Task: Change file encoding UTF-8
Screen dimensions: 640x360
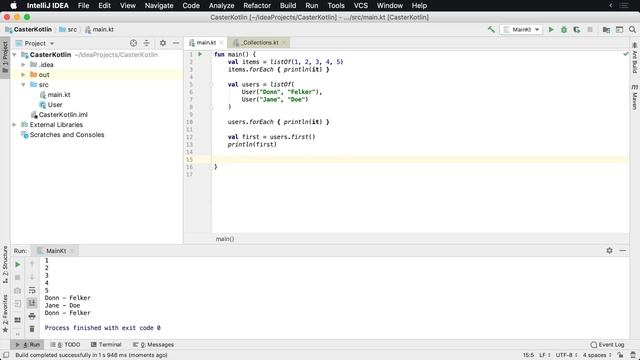Action: pyautogui.click(x=566, y=355)
